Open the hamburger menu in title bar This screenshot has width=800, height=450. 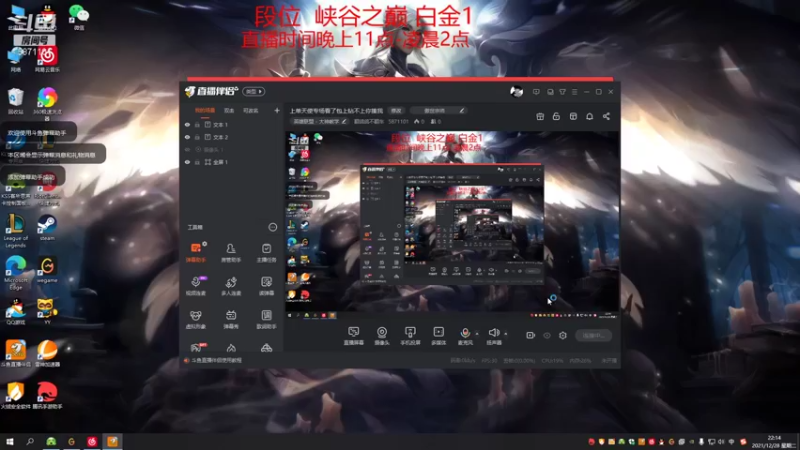[x=574, y=92]
